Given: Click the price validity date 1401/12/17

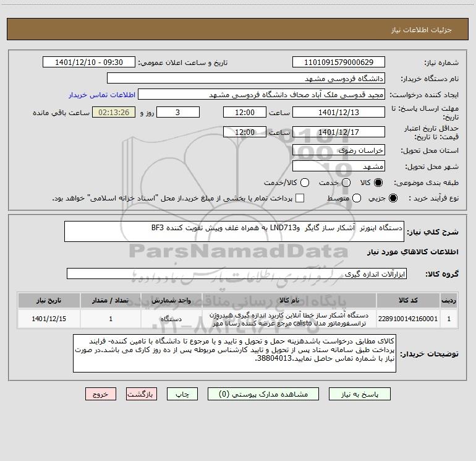Looking at the screenshot, I should point(339,132).
